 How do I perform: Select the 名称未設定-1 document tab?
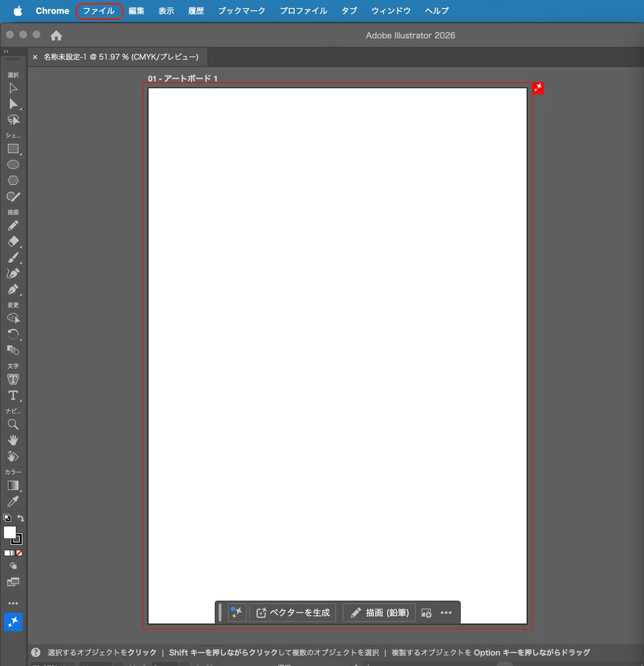point(121,57)
